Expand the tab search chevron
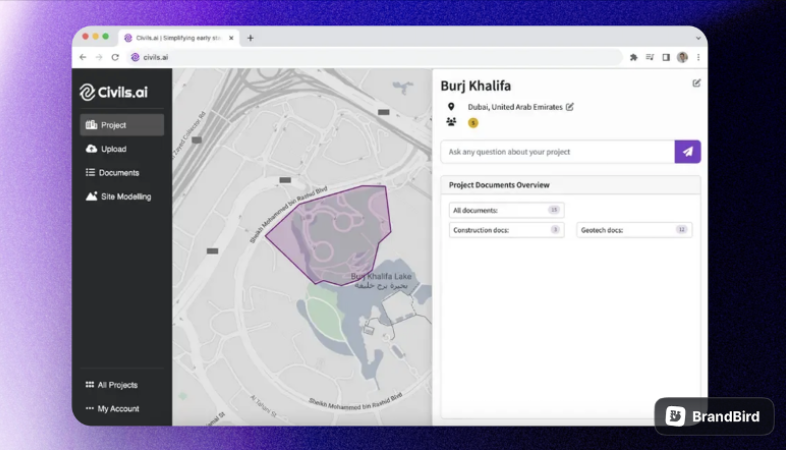Screen dimensions: 786x450 tap(697, 37)
